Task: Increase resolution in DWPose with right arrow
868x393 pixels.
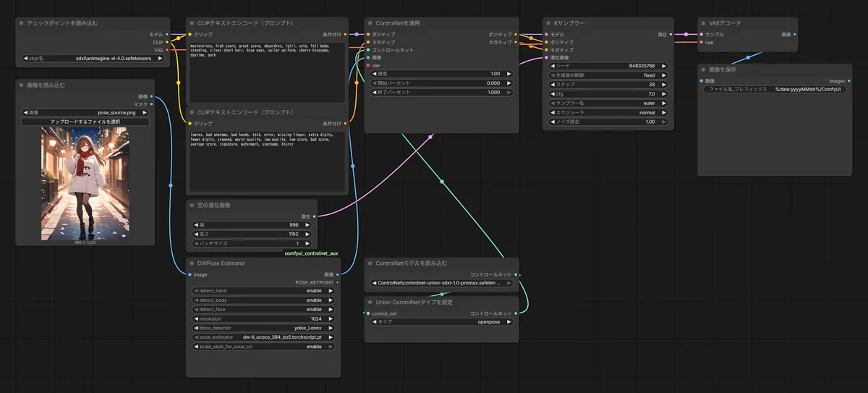Action: 331,318
